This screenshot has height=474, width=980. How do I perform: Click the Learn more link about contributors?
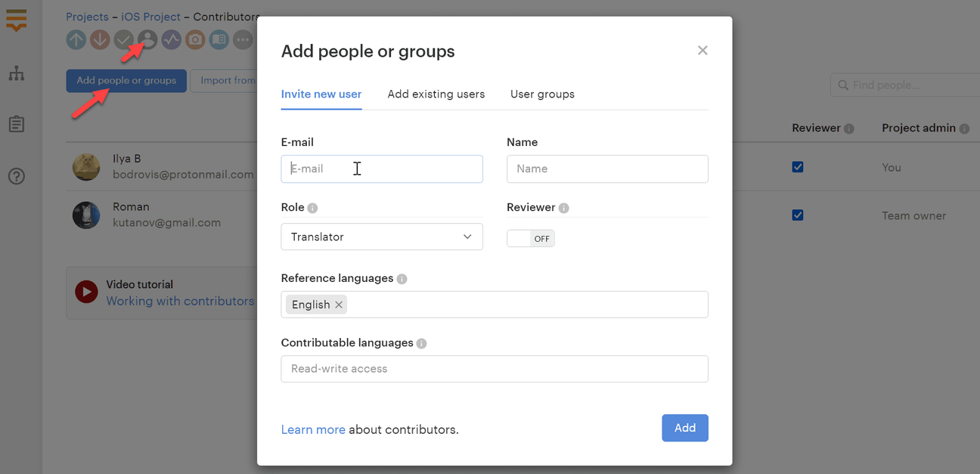[x=312, y=429]
